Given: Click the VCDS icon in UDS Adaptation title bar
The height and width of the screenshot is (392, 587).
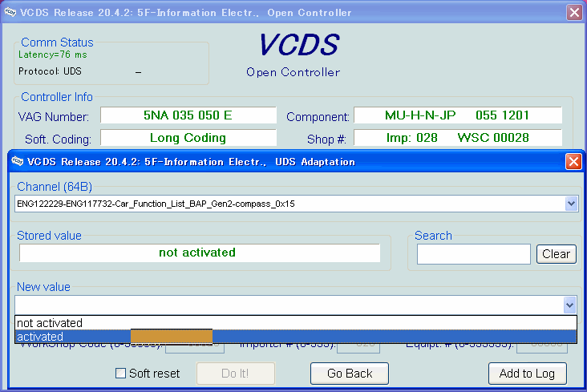Looking at the screenshot, I should click(x=17, y=161).
